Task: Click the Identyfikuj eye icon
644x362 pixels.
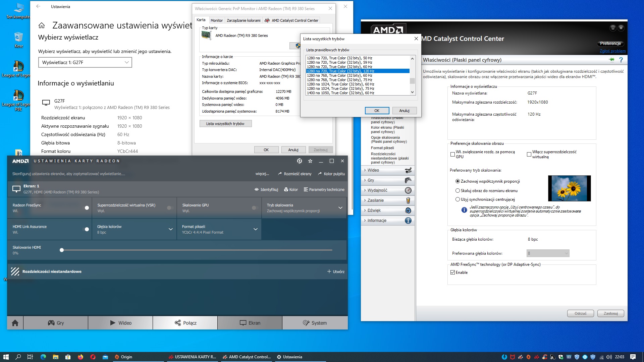Action: (x=257, y=190)
